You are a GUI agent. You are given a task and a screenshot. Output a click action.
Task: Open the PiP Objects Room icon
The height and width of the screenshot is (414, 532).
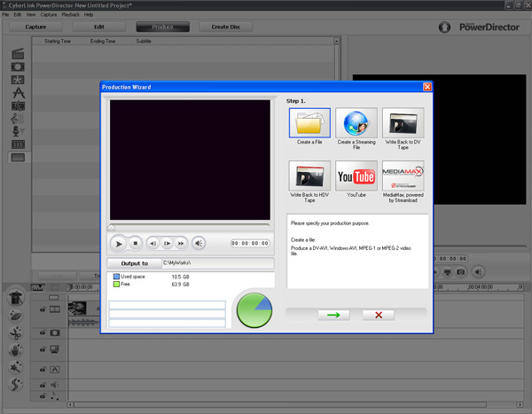(18, 80)
